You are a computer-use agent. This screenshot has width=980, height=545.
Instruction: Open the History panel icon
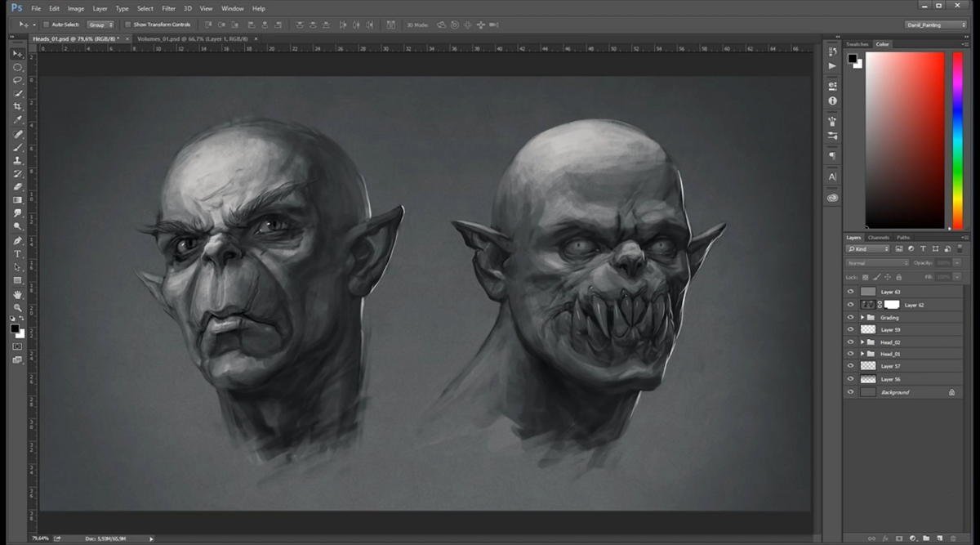coord(832,51)
